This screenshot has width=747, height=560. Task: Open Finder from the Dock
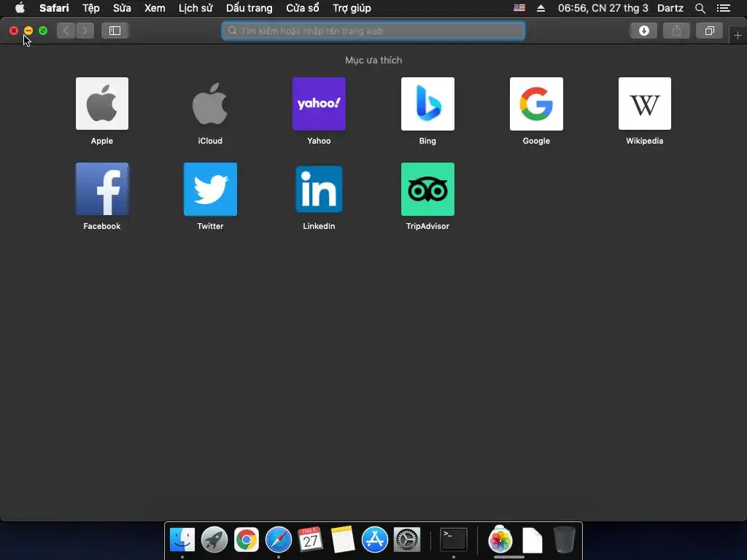pos(182,540)
